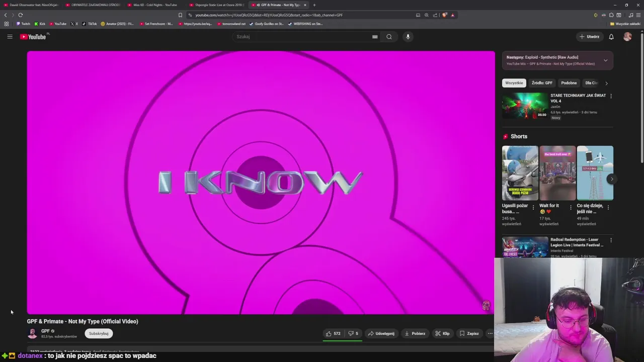Screen dimensions: 644x362
Task: Open options for Radical Redemption video
Action: click(611, 240)
